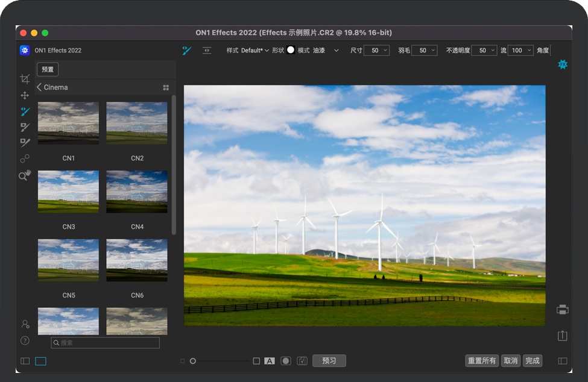Click the zoom slider track at bottom

coord(220,361)
